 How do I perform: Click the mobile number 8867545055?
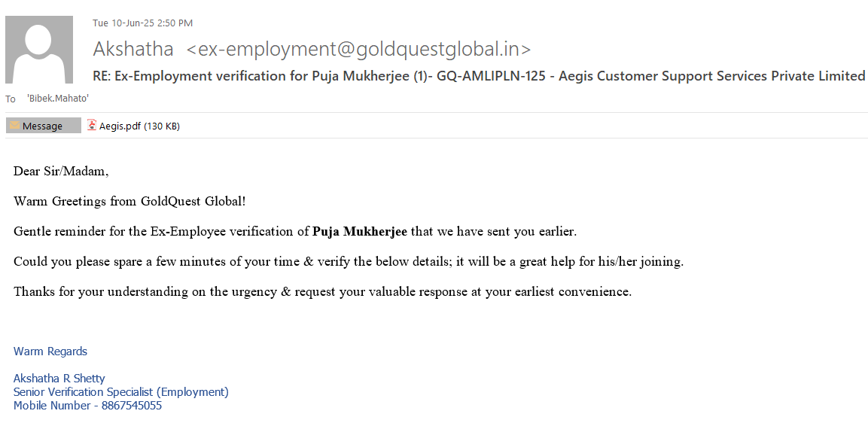132,406
